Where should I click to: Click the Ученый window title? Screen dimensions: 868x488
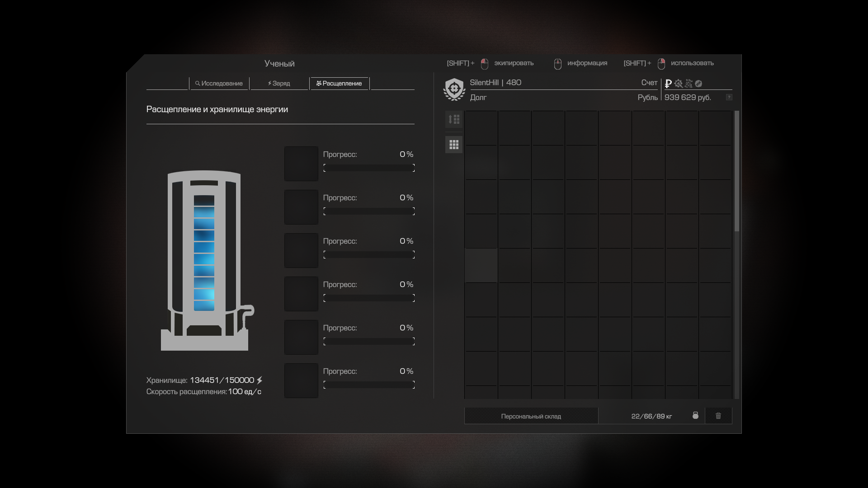click(279, 63)
